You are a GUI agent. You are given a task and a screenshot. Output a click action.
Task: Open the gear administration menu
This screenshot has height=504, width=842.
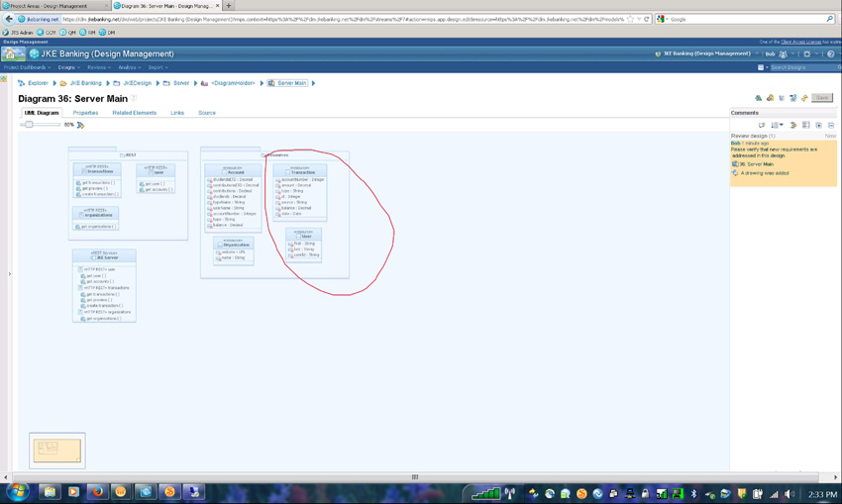pos(809,53)
